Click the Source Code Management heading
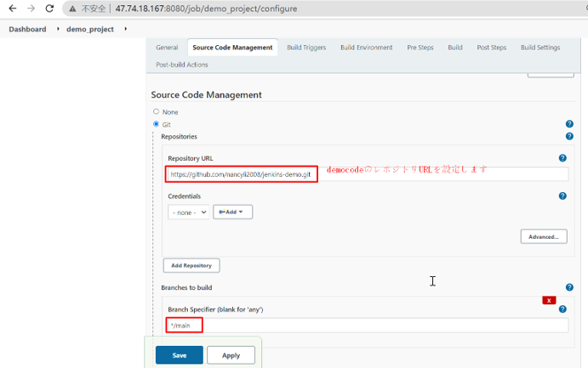The height and width of the screenshot is (368, 588). [x=206, y=94]
